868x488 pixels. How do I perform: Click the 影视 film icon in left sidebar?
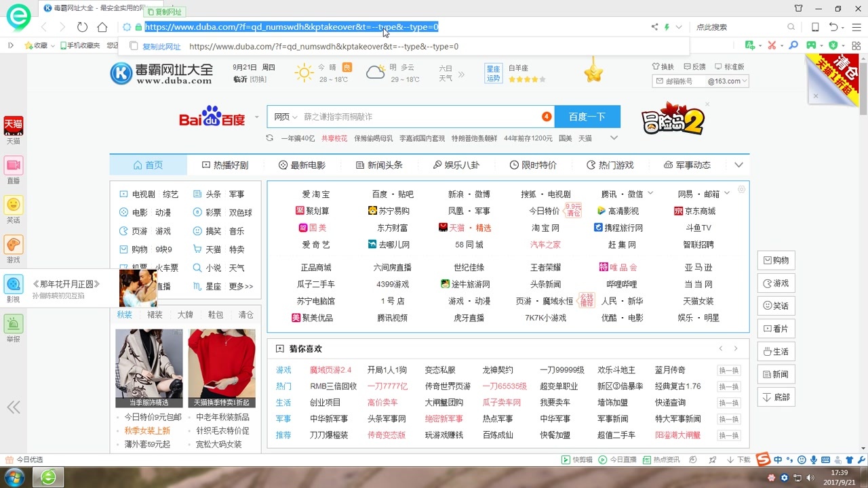[x=14, y=284]
